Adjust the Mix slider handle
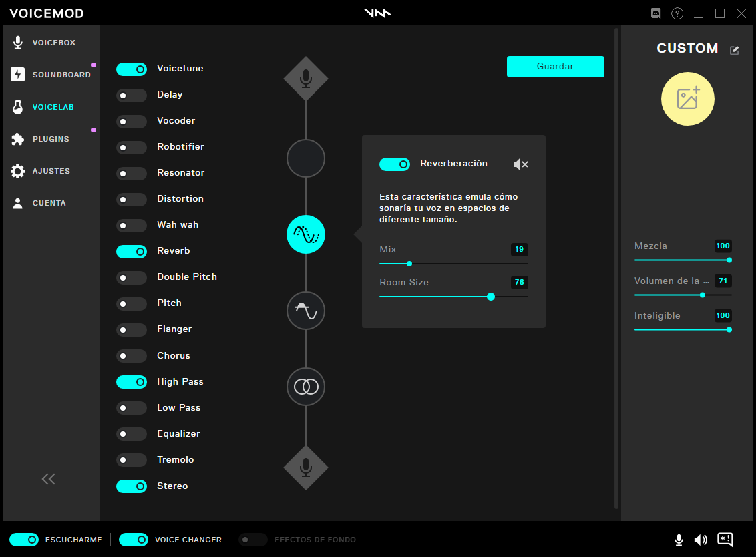 [409, 264]
